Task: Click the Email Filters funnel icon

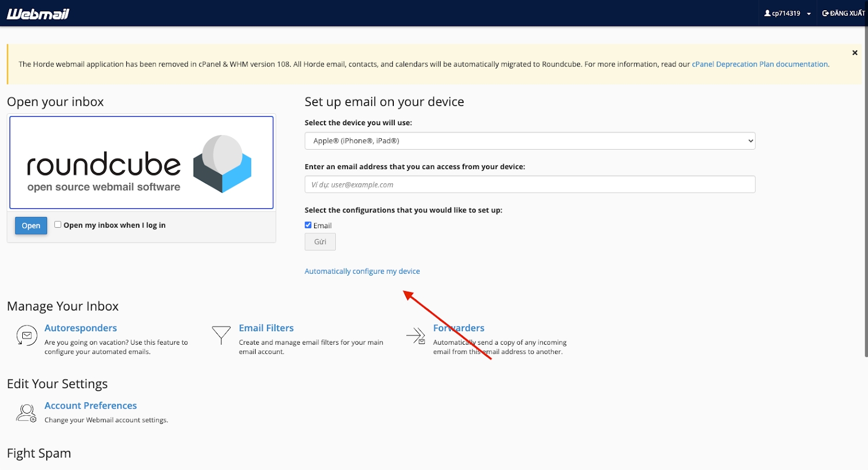Action: tap(221, 335)
